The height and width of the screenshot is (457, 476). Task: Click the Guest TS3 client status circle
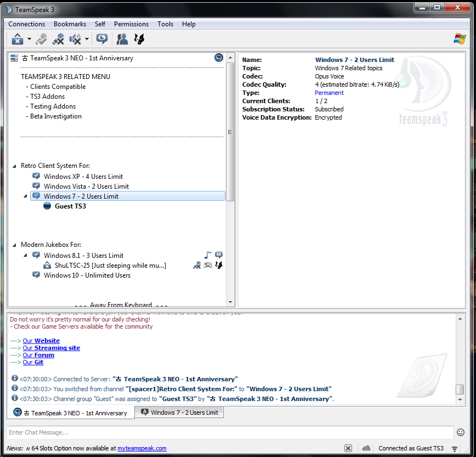coord(47,206)
